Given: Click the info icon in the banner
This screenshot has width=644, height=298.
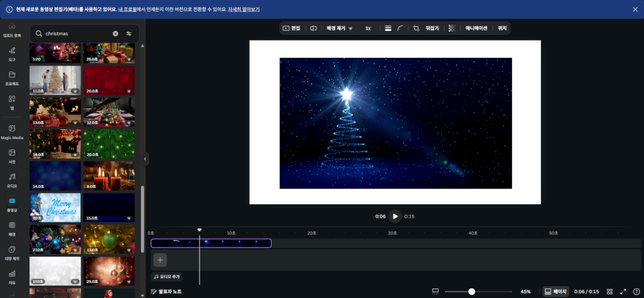Looking at the screenshot, I should pos(9,10).
